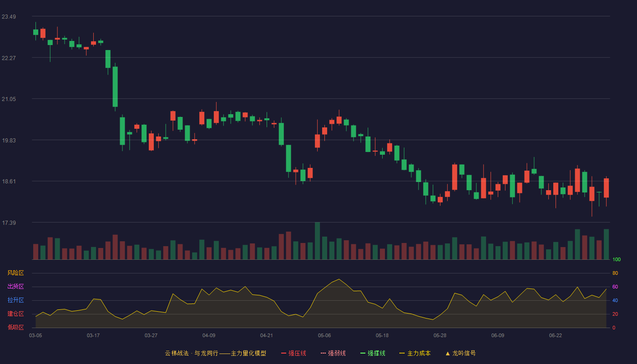Click the 03-05 date axis label
The width and height of the screenshot is (637, 364).
tap(35, 335)
